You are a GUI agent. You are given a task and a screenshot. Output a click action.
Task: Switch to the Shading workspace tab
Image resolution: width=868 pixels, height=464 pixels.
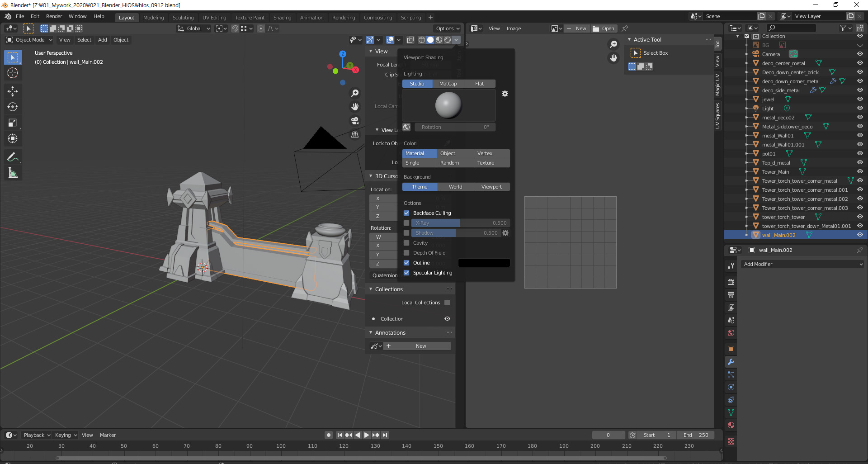click(282, 18)
